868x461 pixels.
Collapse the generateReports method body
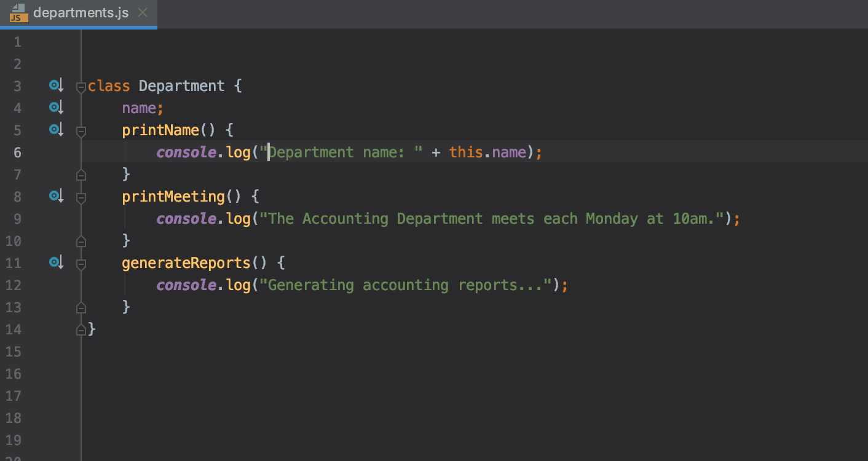click(x=81, y=263)
